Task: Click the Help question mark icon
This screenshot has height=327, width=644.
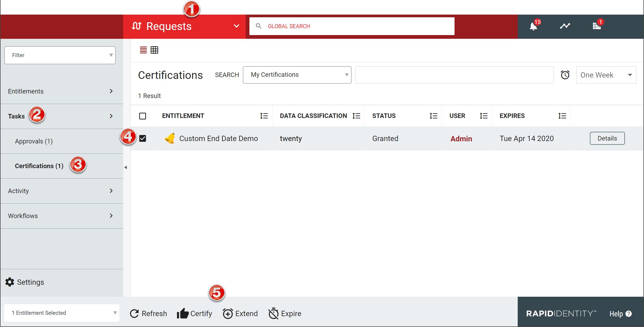Action: pyautogui.click(x=629, y=314)
